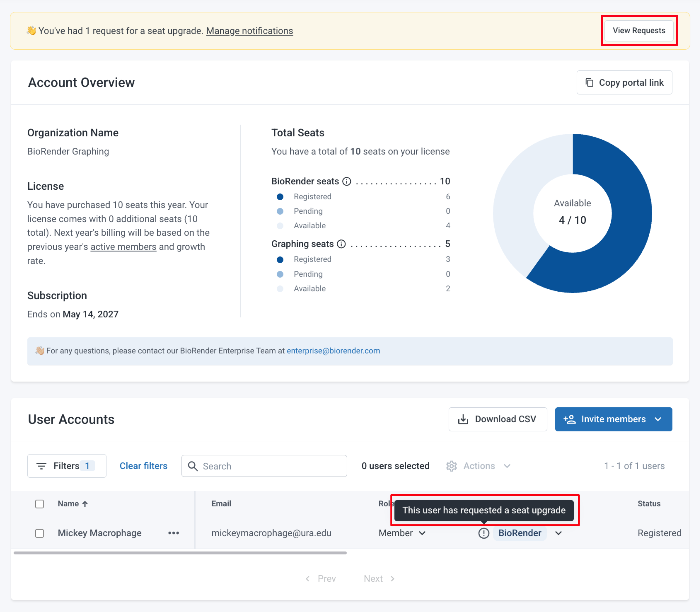
Task: Click the Mickey Macrophage name
Action: [100, 533]
